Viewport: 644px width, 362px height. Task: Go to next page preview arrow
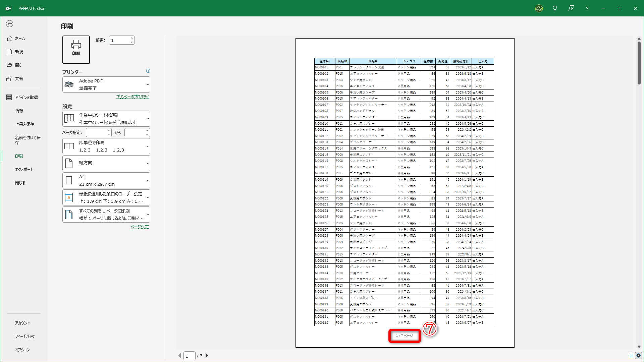coord(207,356)
